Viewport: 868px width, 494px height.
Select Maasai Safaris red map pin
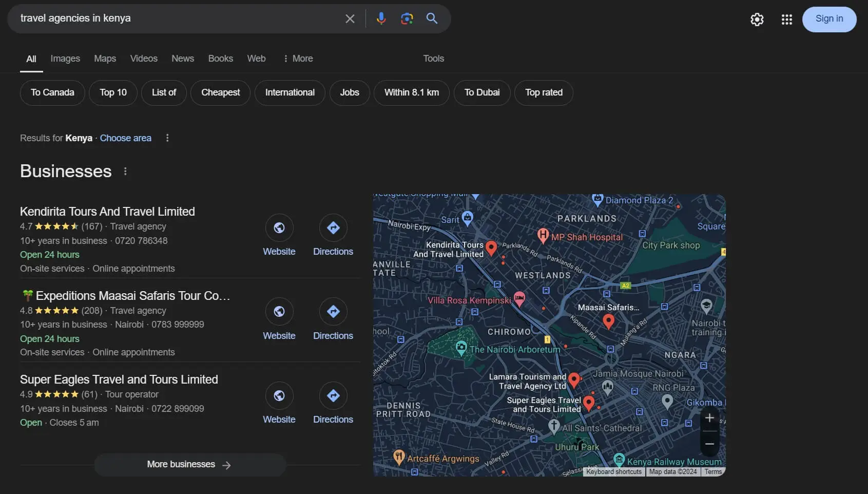(x=608, y=321)
